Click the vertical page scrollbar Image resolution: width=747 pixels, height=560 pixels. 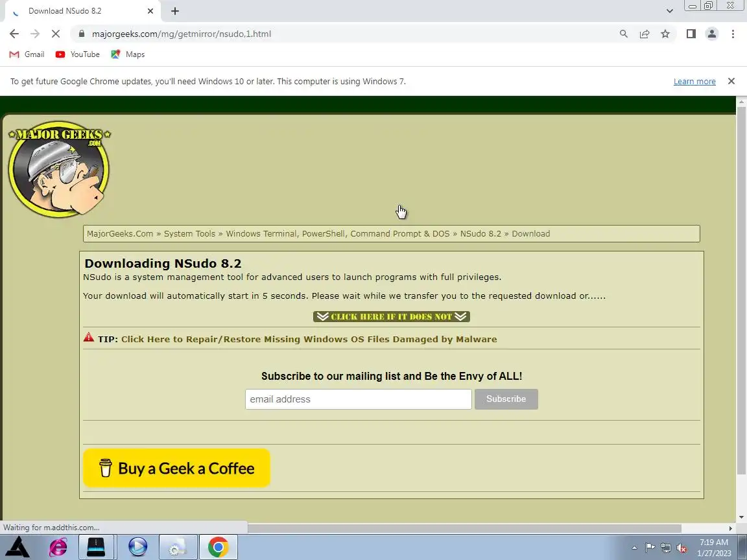pos(741,290)
